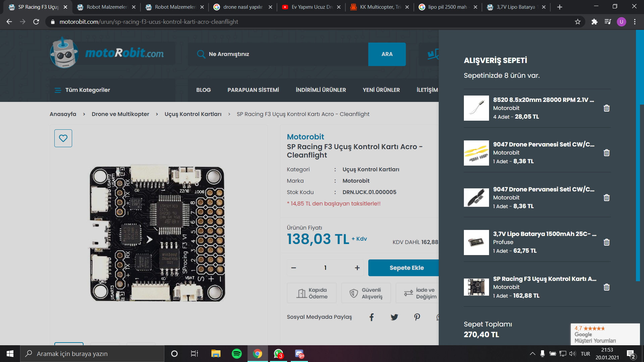Open İNDİRİMLİ ÜRÜNLER menu item
Image resolution: width=644 pixels, height=362 pixels.
click(x=321, y=90)
